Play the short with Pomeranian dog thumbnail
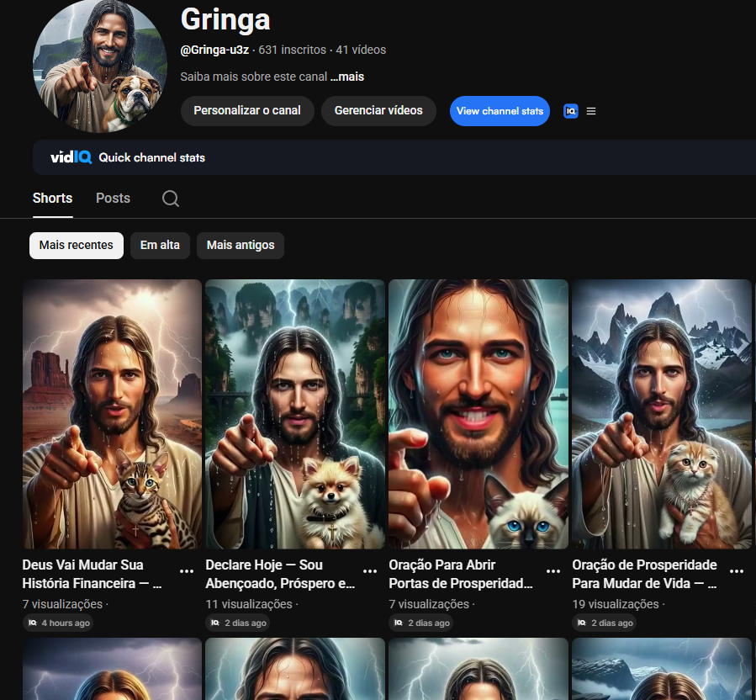The image size is (756, 700). click(x=295, y=414)
